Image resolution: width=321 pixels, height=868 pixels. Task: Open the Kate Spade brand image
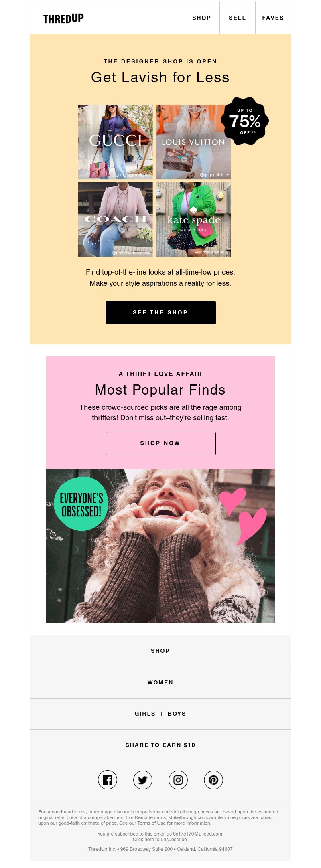point(193,219)
